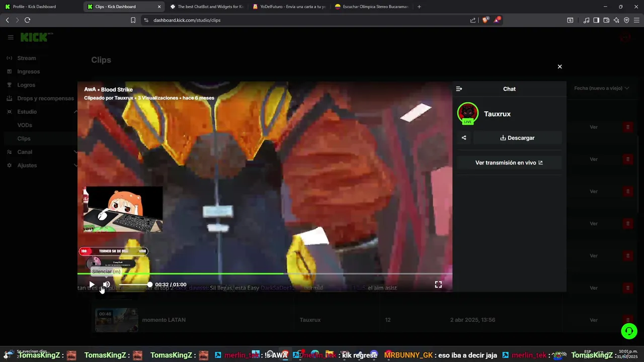Viewport: 644px width, 362px height.
Task: Select the Clips - Kick Dashboard tab
Action: pos(121,7)
